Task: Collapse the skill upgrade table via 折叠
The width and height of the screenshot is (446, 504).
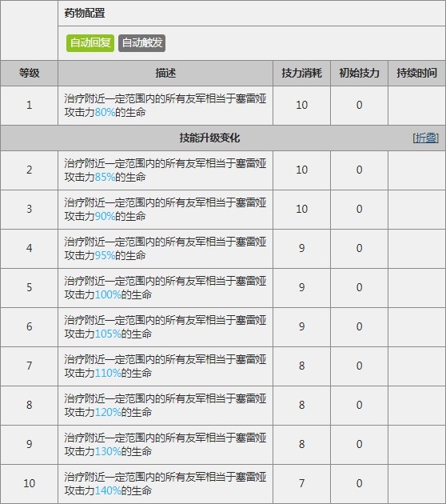Action: [x=426, y=138]
